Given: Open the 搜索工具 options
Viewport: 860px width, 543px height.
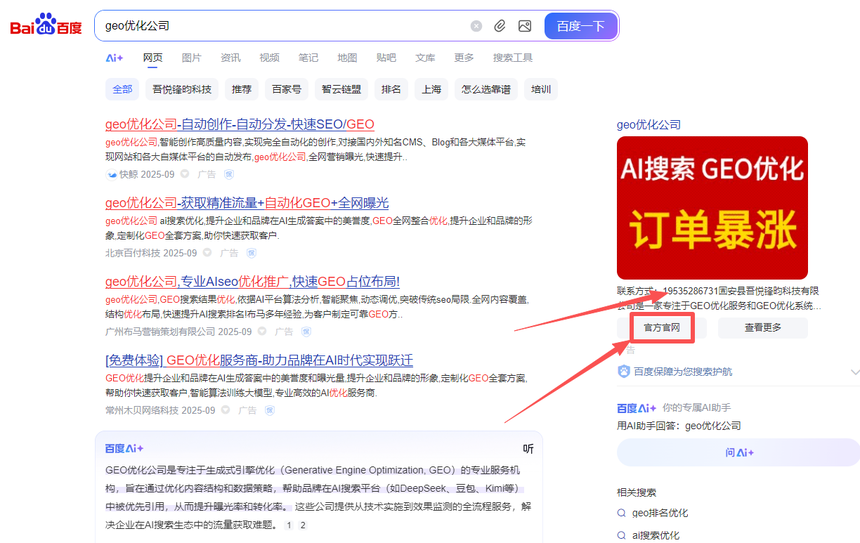Looking at the screenshot, I should click(512, 58).
